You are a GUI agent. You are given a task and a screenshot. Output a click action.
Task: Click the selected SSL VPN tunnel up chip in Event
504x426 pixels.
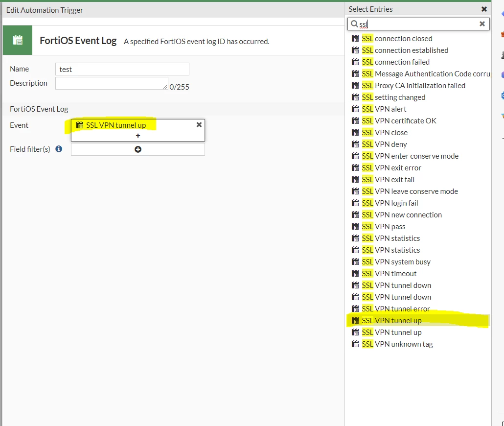[x=111, y=125]
